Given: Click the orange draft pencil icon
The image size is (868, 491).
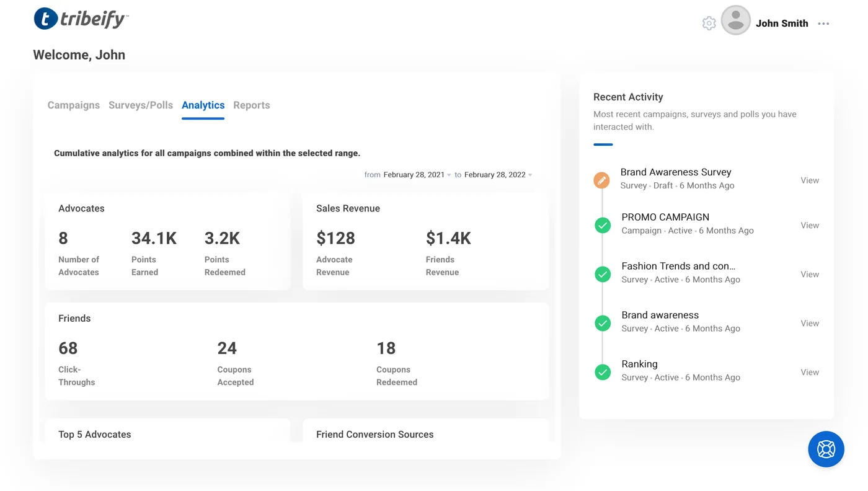Looking at the screenshot, I should [x=601, y=180].
